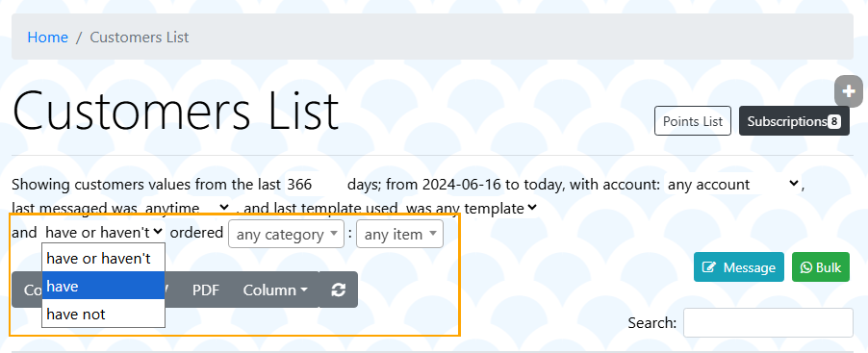Click the refresh icon in the toolbar
The image size is (868, 353).
click(338, 290)
